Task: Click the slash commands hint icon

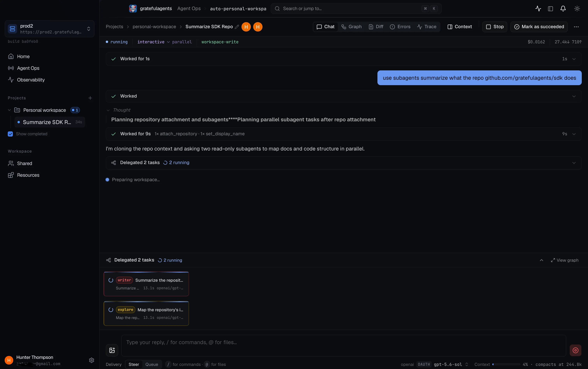Action: coord(168,364)
